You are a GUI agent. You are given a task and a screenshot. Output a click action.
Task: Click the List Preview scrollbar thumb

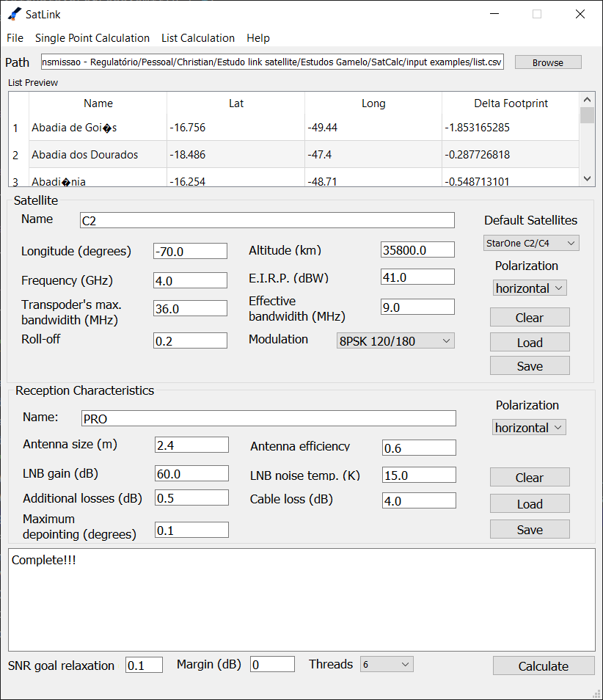coord(588,115)
